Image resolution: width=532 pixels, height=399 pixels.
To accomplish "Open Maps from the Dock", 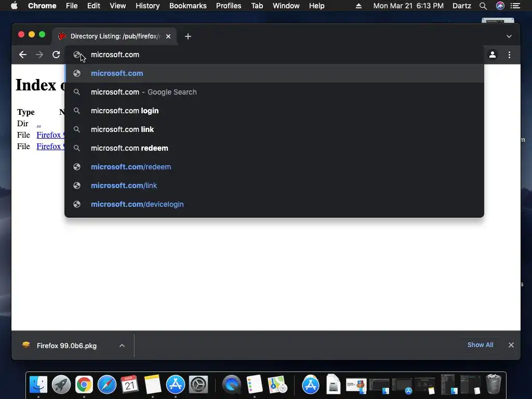I will click(277, 384).
